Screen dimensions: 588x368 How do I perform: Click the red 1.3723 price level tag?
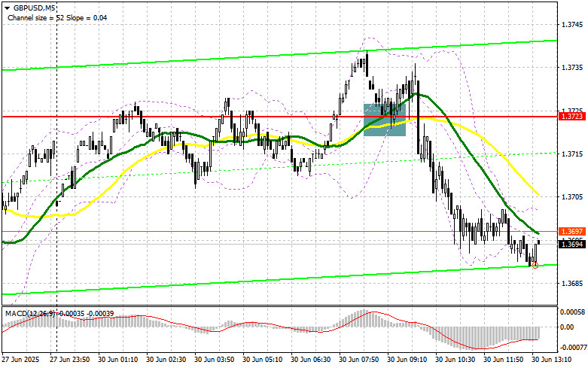(x=572, y=117)
